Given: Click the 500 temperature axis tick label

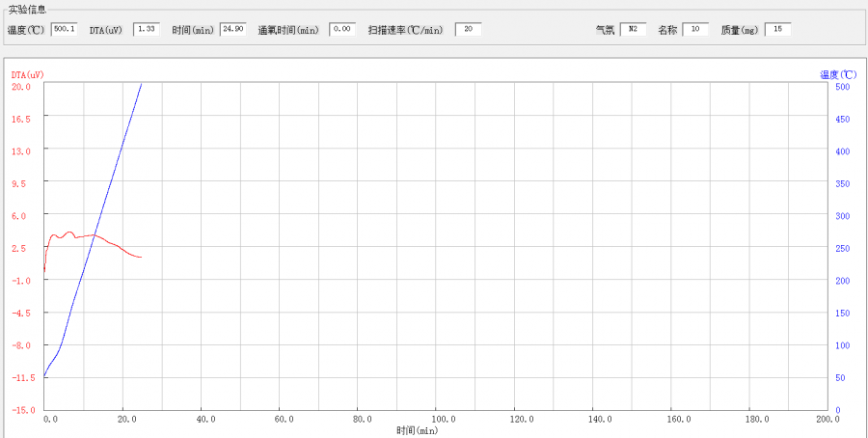Looking at the screenshot, I should (842, 87).
